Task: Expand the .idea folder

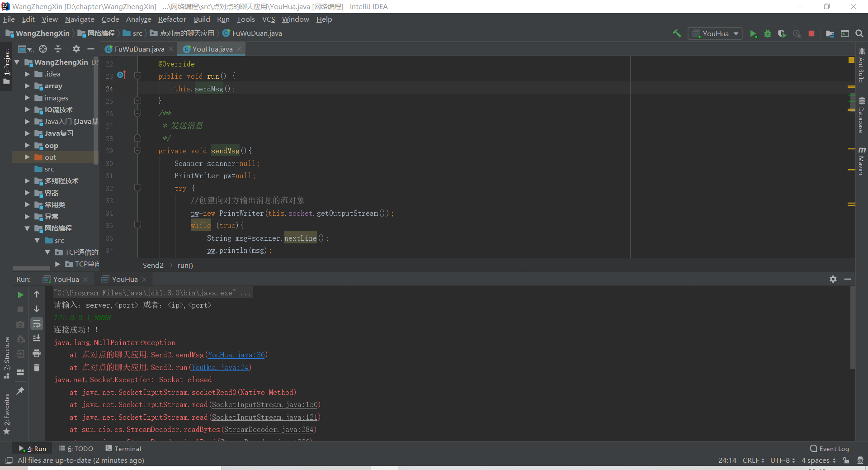Action: pos(27,74)
